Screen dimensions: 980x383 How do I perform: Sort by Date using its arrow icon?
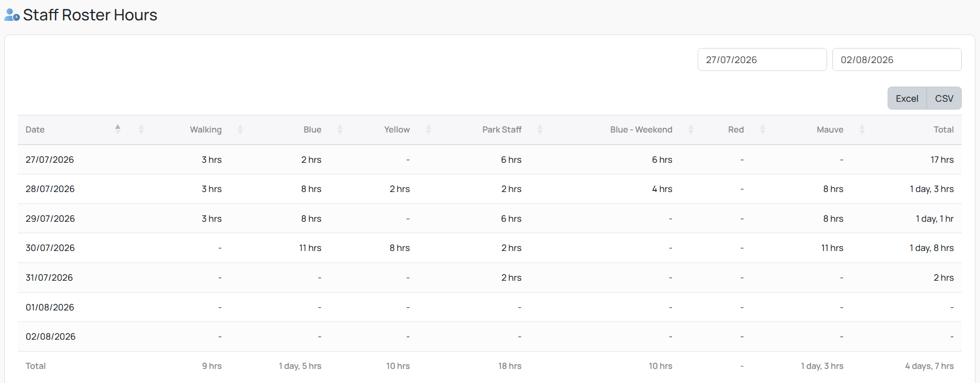pyautogui.click(x=118, y=129)
